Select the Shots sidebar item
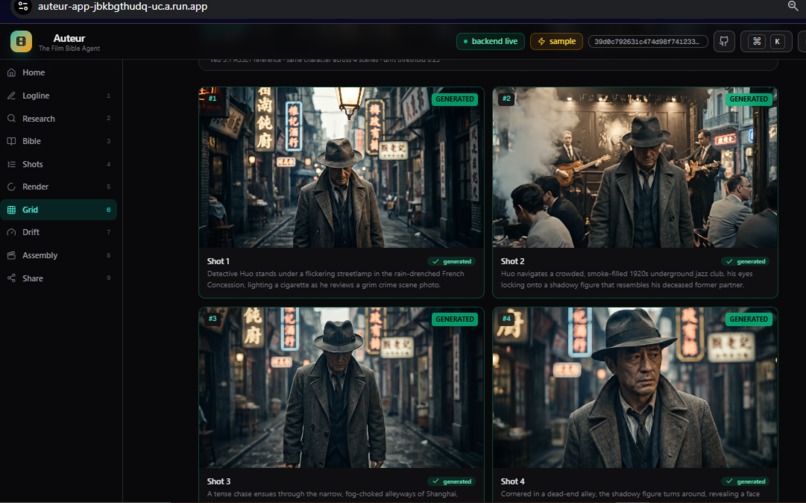Image resolution: width=806 pixels, height=503 pixels. click(x=59, y=164)
